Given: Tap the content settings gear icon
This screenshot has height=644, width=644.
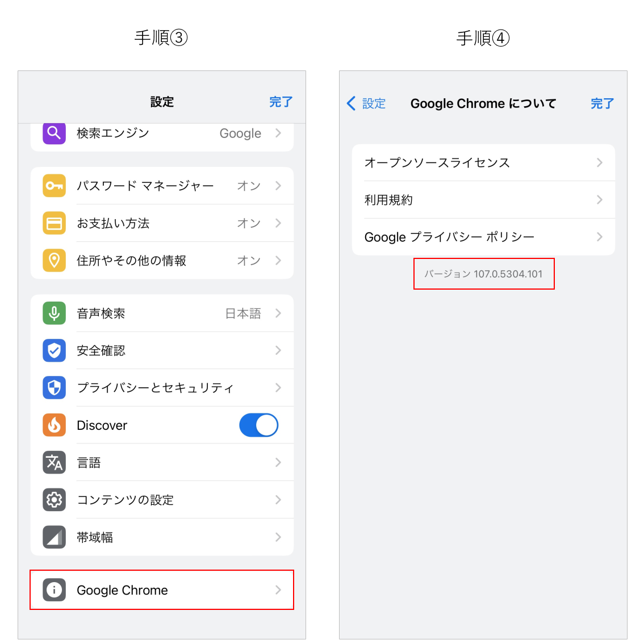Looking at the screenshot, I should coord(54,500).
